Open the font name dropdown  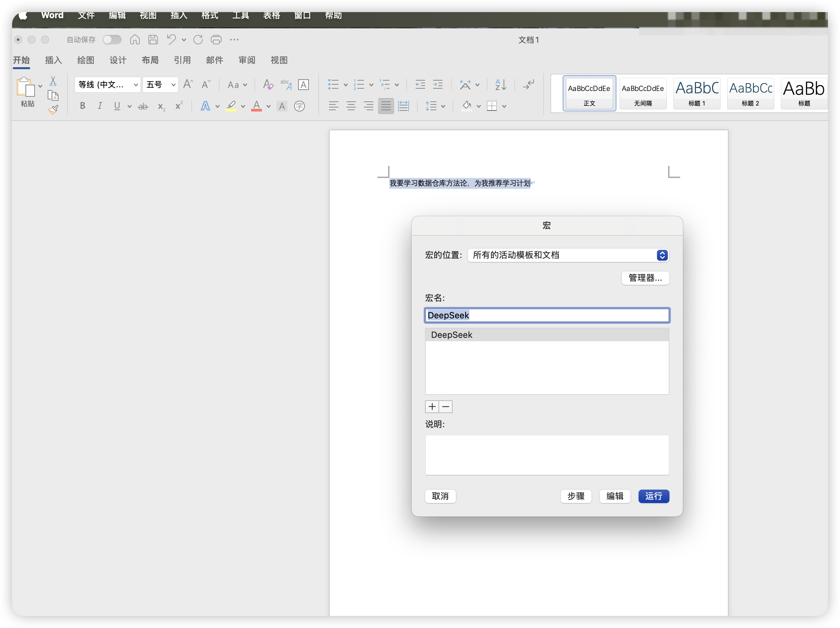[136, 85]
